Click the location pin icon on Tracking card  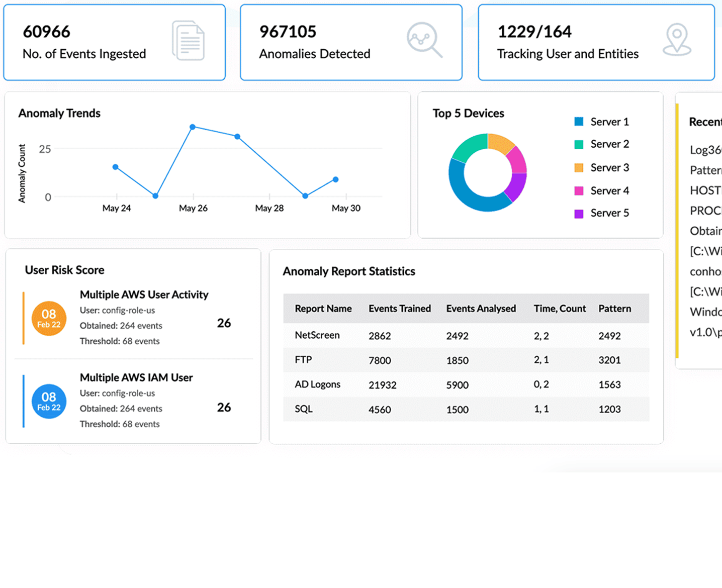point(677,39)
